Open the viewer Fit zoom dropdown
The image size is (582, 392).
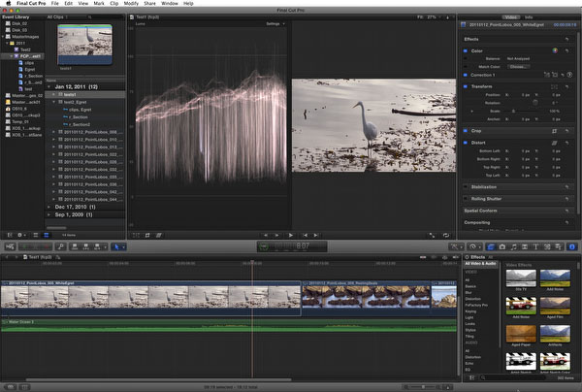pyautogui.click(x=429, y=17)
